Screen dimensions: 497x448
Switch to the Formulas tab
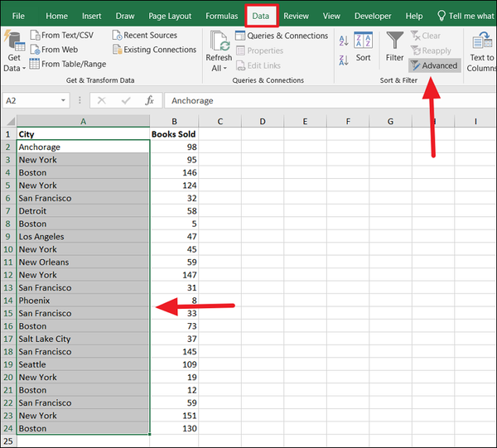click(x=221, y=16)
